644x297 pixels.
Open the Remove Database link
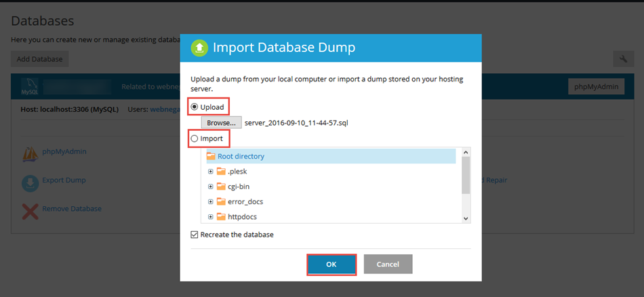point(72,209)
